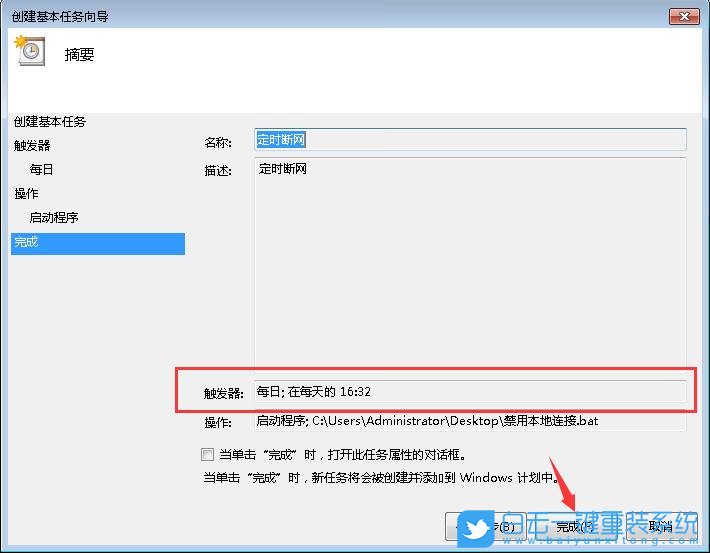Viewport: 710px width, 553px height.
Task: Click the 摘要 heading text
Action: tap(79, 55)
